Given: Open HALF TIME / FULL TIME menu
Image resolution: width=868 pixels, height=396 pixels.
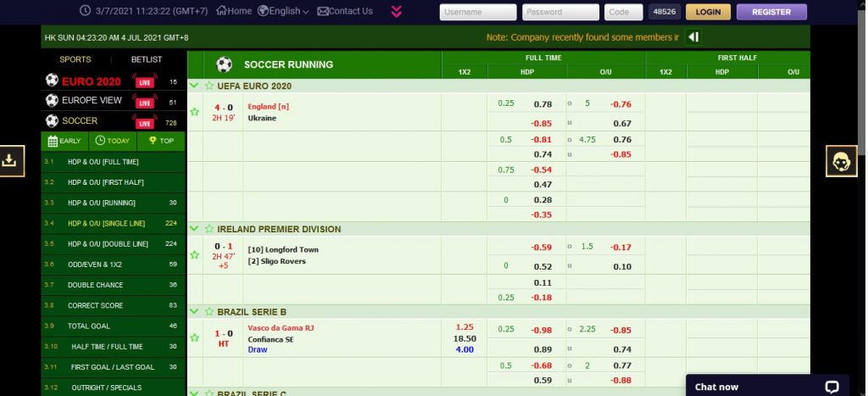Looking at the screenshot, I should pos(113,346).
